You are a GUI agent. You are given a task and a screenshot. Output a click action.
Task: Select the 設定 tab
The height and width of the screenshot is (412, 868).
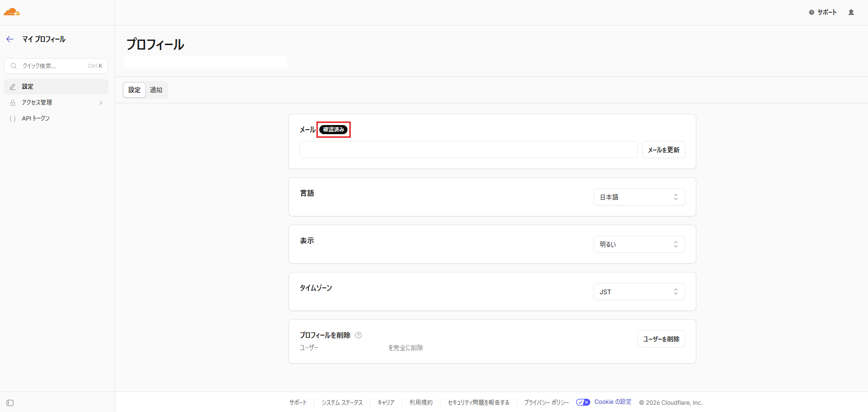134,90
